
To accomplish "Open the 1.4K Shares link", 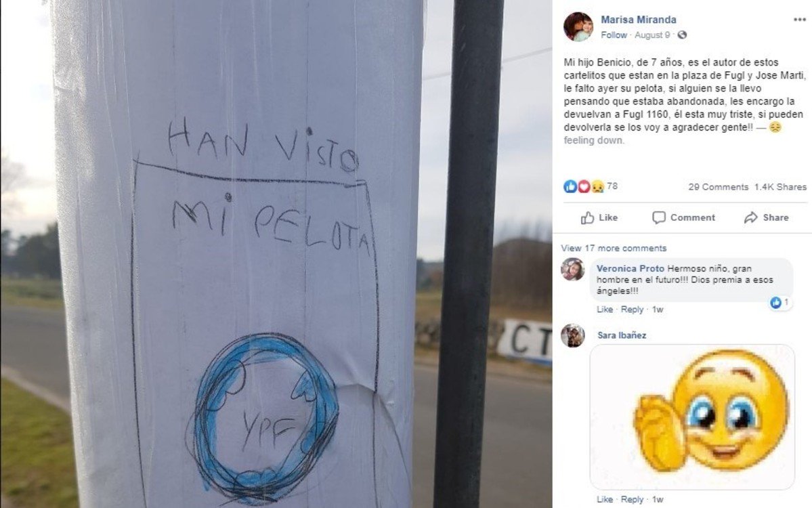I will (780, 187).
